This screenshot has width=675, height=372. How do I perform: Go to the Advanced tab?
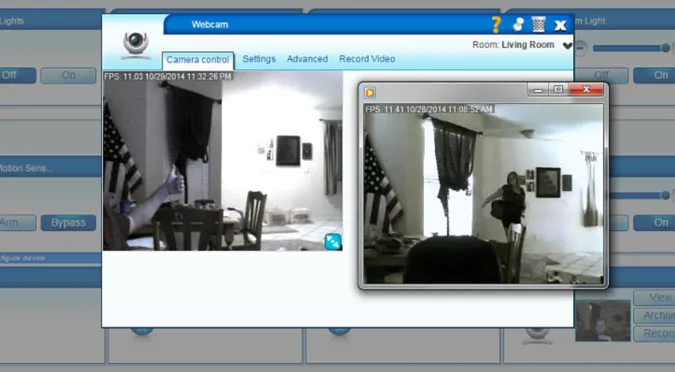307,59
